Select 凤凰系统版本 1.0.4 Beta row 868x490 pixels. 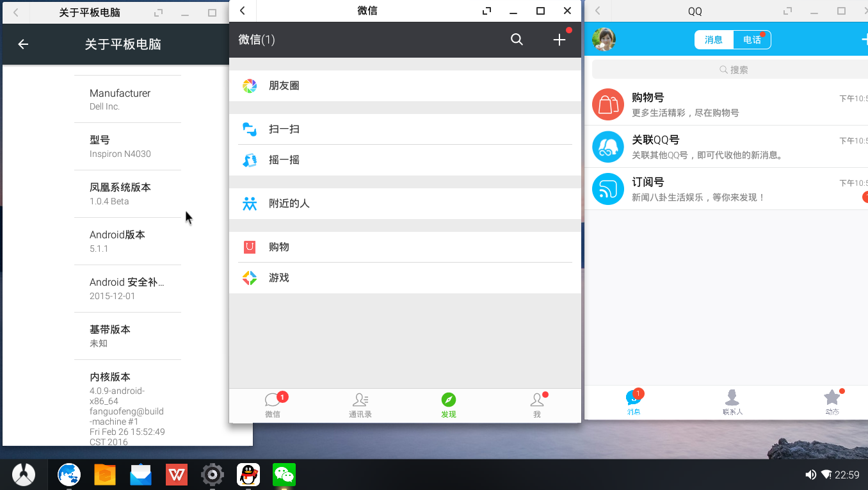coord(127,194)
